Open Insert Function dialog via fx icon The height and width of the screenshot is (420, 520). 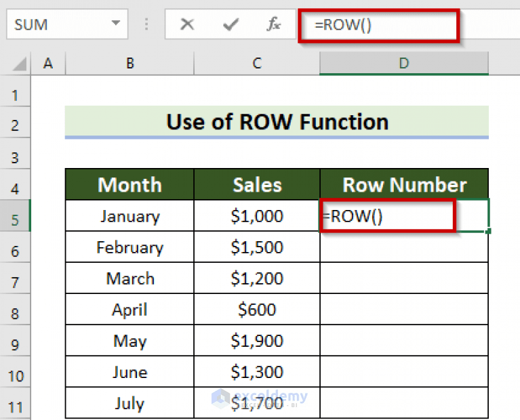(x=274, y=24)
